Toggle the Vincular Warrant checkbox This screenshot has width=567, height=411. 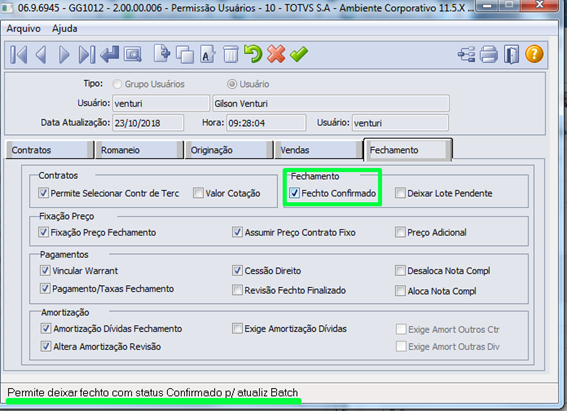[x=45, y=270]
